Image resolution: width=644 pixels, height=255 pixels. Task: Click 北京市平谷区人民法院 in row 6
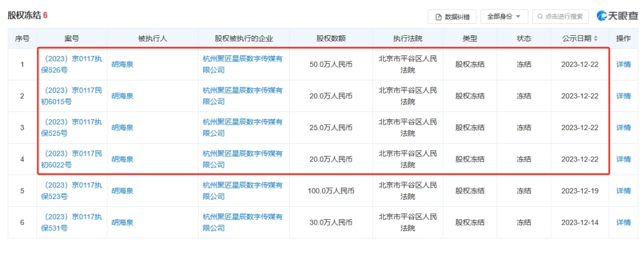click(408, 223)
